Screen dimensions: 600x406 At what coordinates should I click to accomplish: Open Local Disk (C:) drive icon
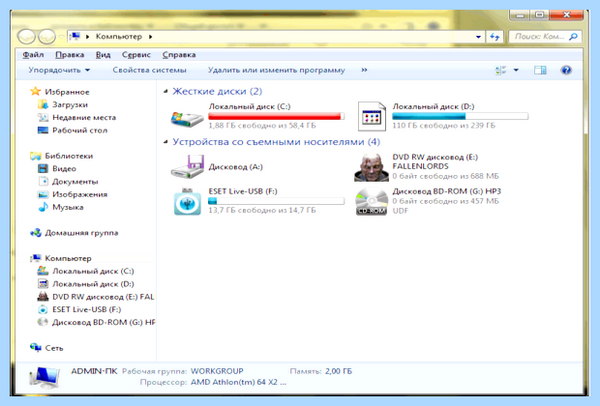[187, 117]
